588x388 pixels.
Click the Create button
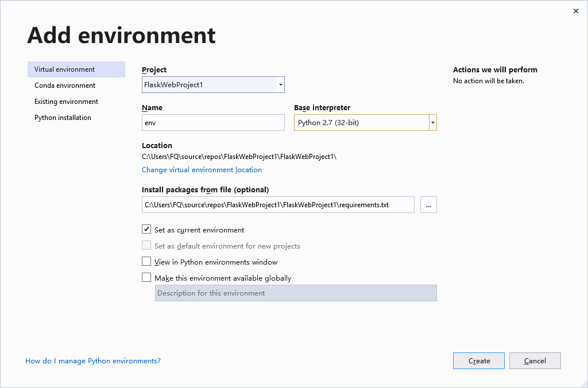tap(478, 360)
